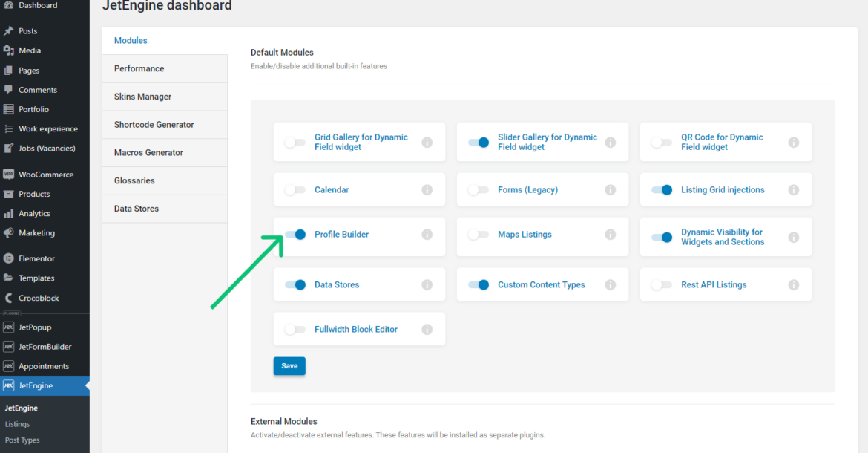Enable Grid Gallery for Dynamic Field widget
Screen dimensions: 868x453
(295, 143)
